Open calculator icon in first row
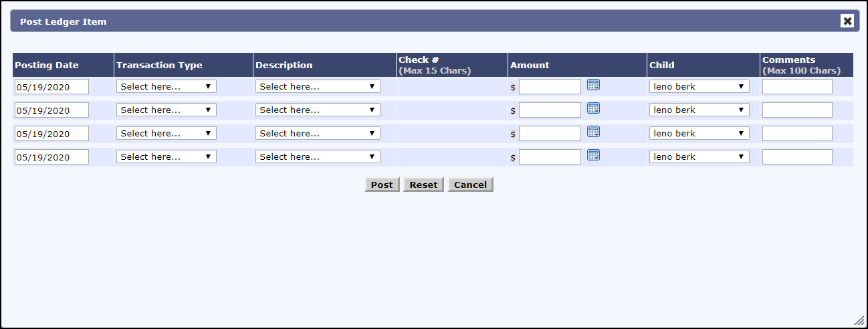Viewport: 868px width, 329px height. click(x=593, y=85)
